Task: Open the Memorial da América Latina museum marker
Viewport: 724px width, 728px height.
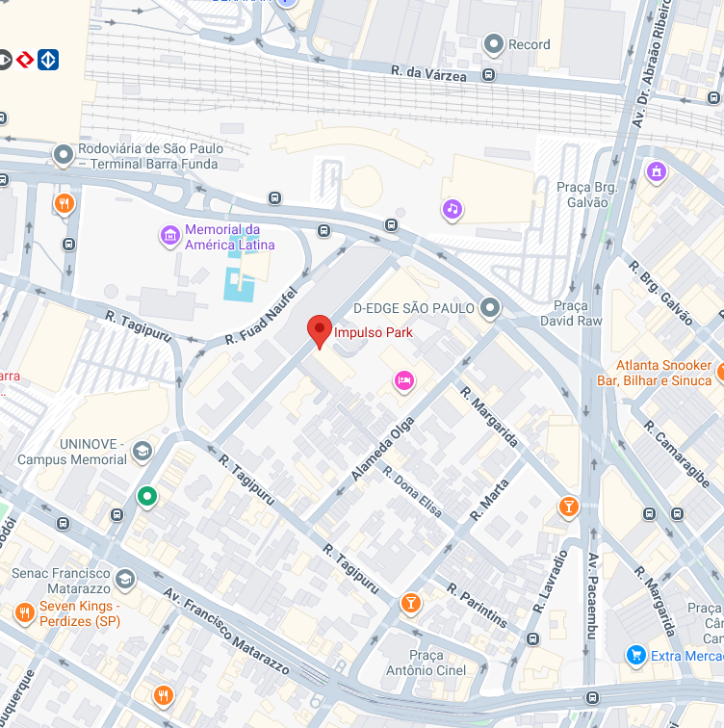Action: coord(170,236)
